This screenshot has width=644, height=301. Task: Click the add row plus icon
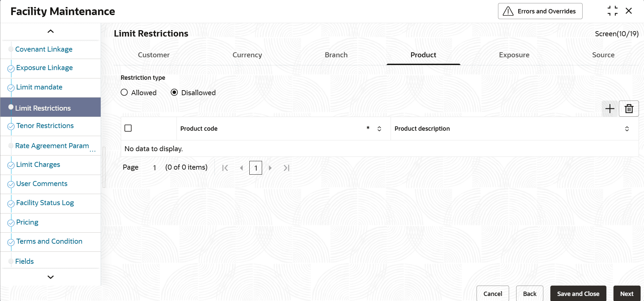tap(609, 109)
